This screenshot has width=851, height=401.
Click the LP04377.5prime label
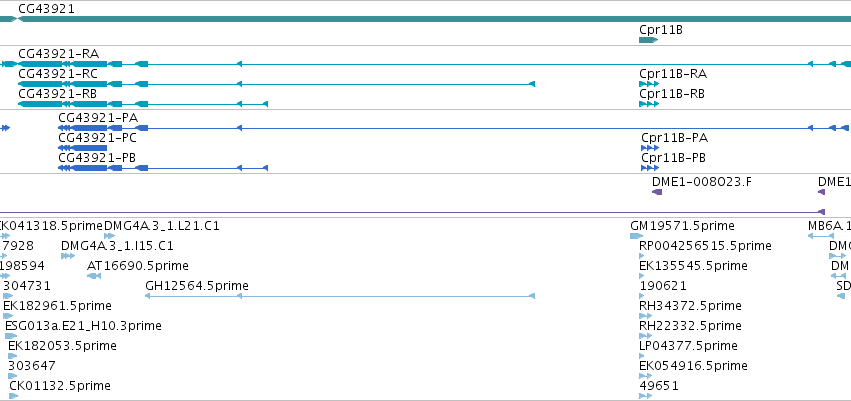click(x=688, y=346)
